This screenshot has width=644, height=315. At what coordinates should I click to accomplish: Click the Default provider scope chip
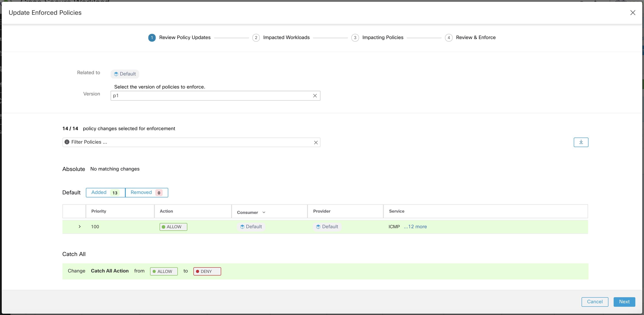tap(327, 226)
